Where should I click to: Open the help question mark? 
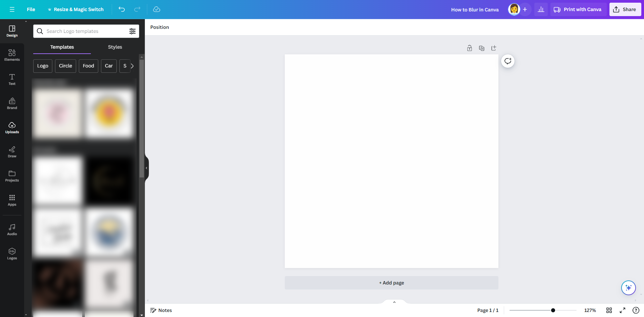(636, 310)
